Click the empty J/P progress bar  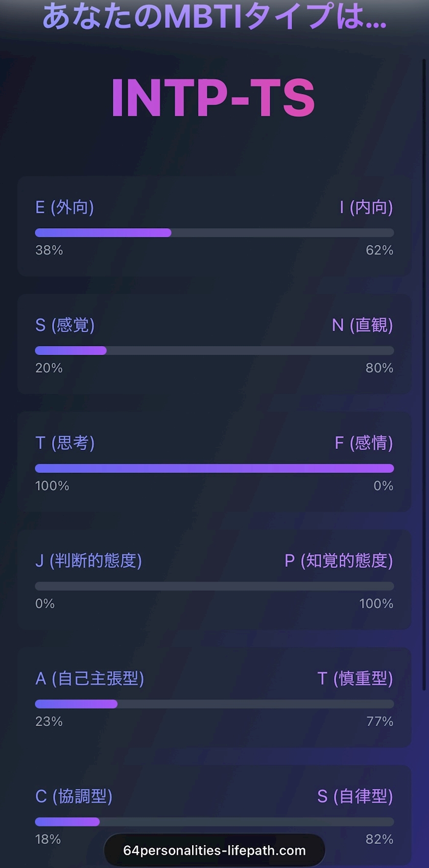214,586
